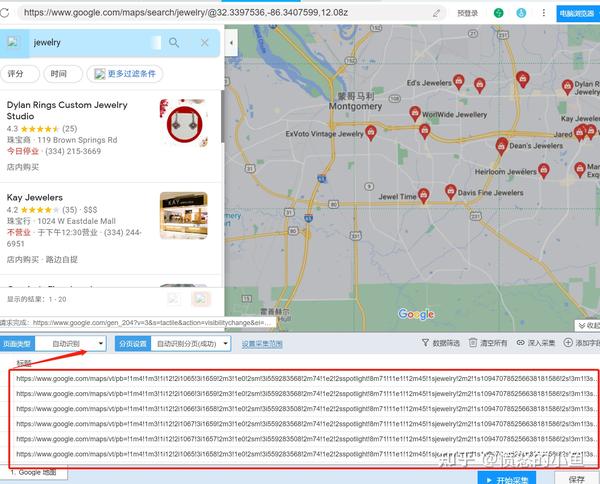Click the 电脑浏览器 mode button
The height and width of the screenshot is (484, 600).
(x=578, y=13)
